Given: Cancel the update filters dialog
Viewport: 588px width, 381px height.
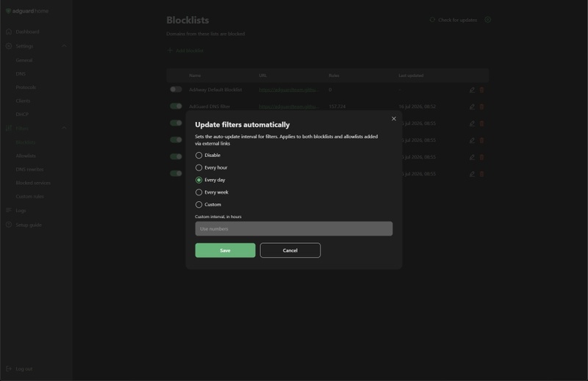Looking at the screenshot, I should pos(290,250).
